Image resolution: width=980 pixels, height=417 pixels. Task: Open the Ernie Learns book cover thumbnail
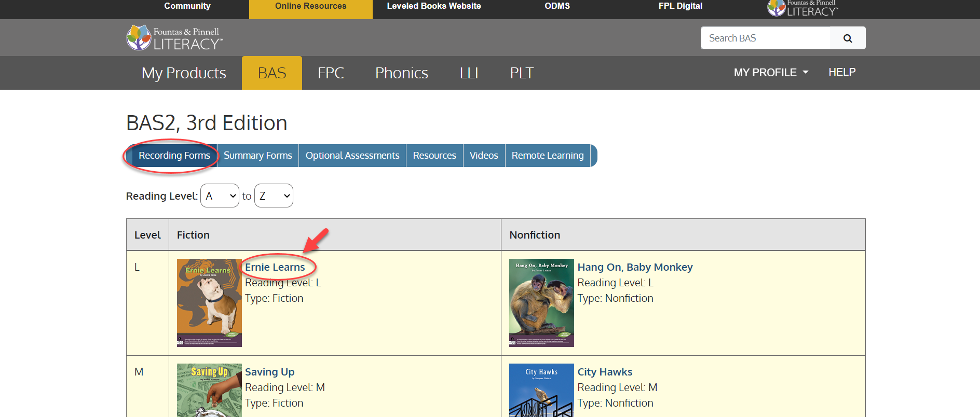click(x=209, y=302)
